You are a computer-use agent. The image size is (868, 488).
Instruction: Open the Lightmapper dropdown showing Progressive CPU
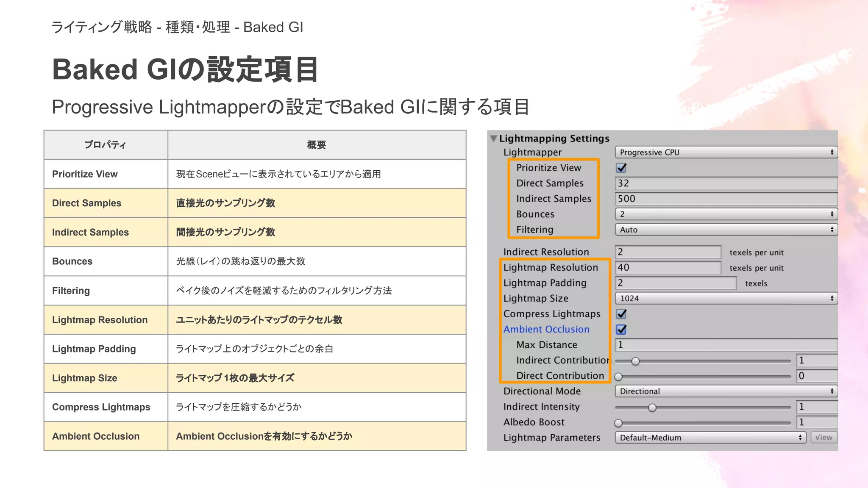726,152
